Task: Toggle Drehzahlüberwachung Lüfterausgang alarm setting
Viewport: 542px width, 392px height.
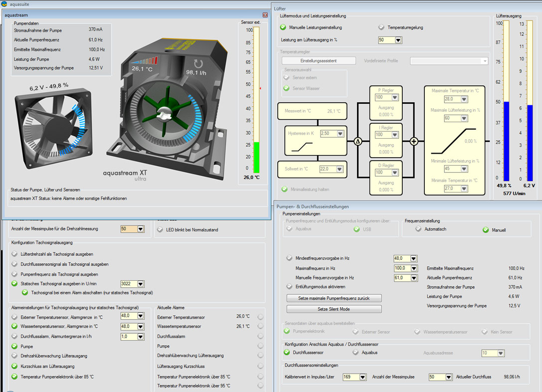Action: [x=14, y=356]
